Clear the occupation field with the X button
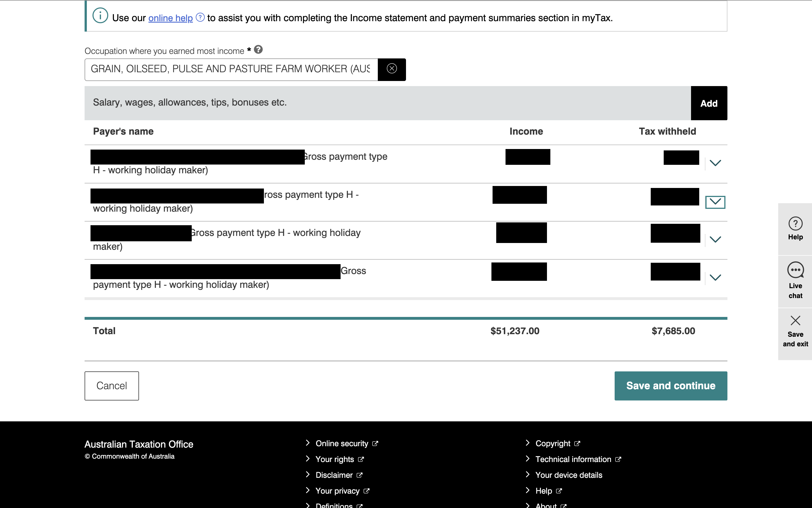This screenshot has width=812, height=508. pyautogui.click(x=392, y=69)
